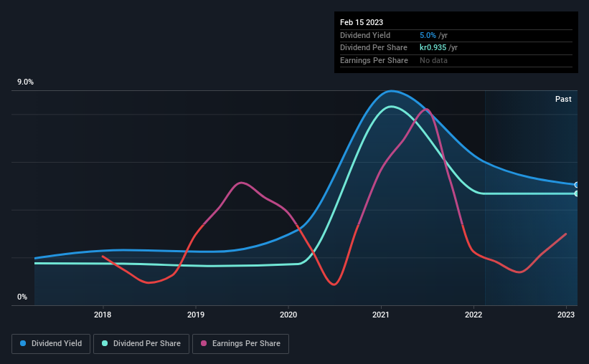
Task: Click the tooltip 'Dividend Yield' row label
Action: click(365, 35)
